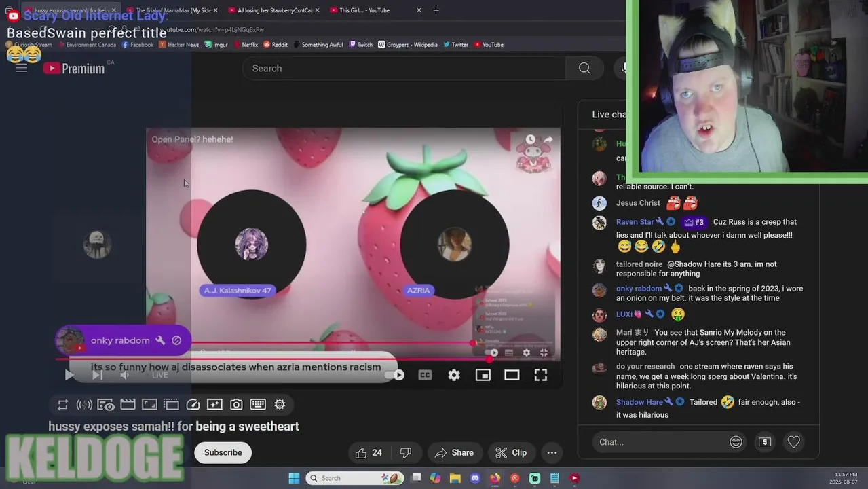
Task: Click the Share button
Action: (x=454, y=453)
